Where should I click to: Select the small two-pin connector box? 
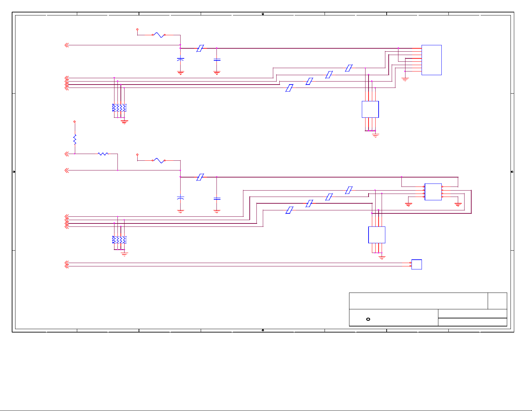tap(417, 264)
